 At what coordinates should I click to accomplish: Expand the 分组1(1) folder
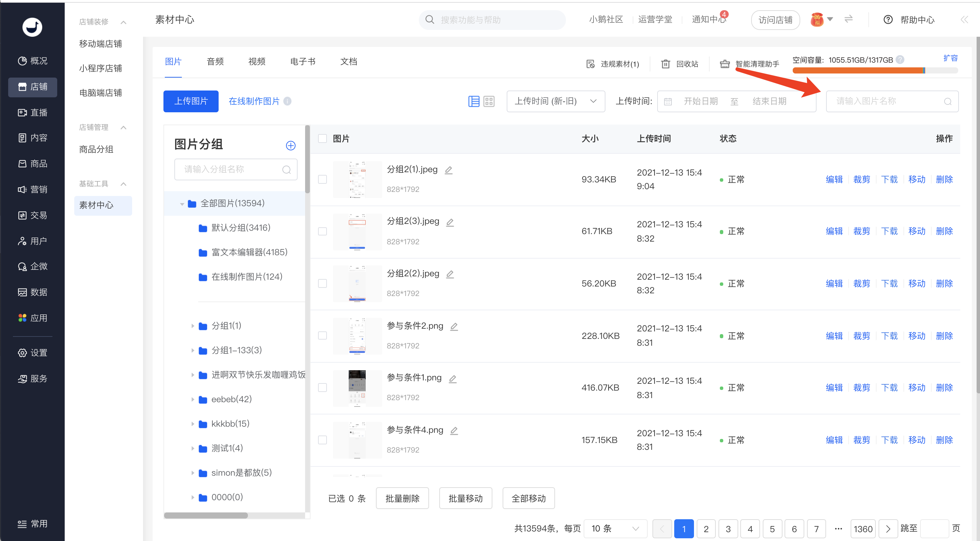(192, 326)
